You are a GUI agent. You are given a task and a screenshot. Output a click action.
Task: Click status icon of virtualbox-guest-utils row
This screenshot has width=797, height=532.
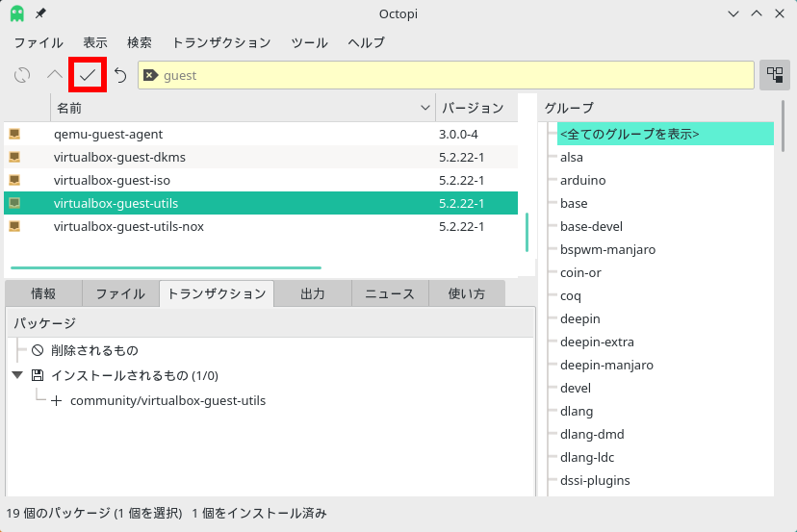click(14, 203)
